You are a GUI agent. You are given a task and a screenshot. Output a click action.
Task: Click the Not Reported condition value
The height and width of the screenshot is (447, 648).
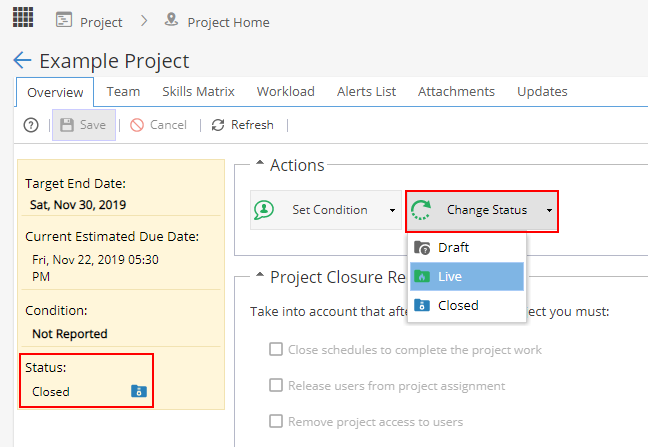pos(70,333)
